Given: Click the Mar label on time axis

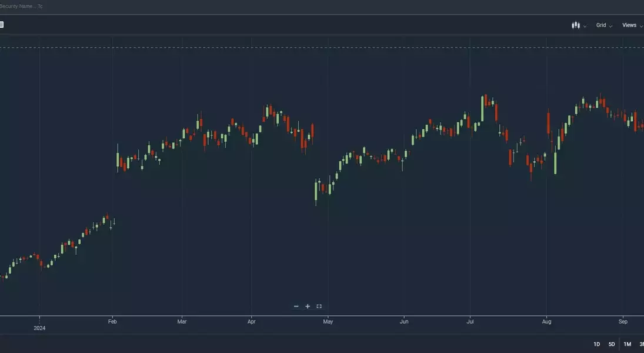Looking at the screenshot, I should point(182,322).
